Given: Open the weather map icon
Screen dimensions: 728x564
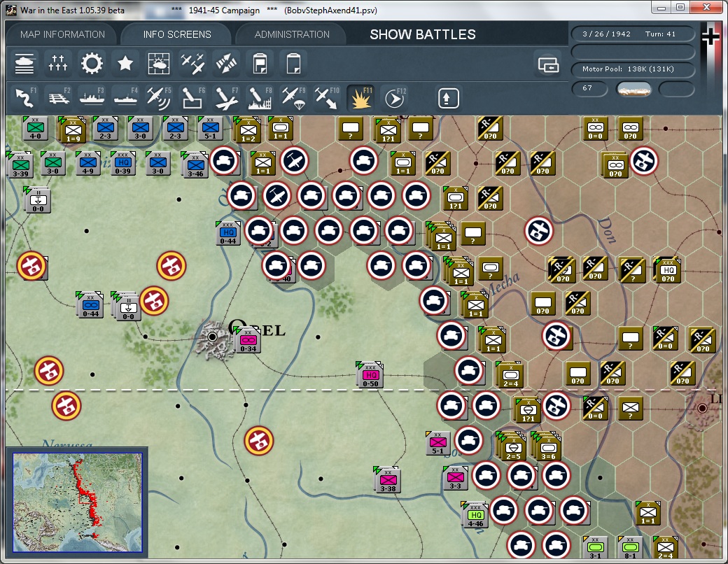Looking at the screenshot, I should click(x=158, y=63).
